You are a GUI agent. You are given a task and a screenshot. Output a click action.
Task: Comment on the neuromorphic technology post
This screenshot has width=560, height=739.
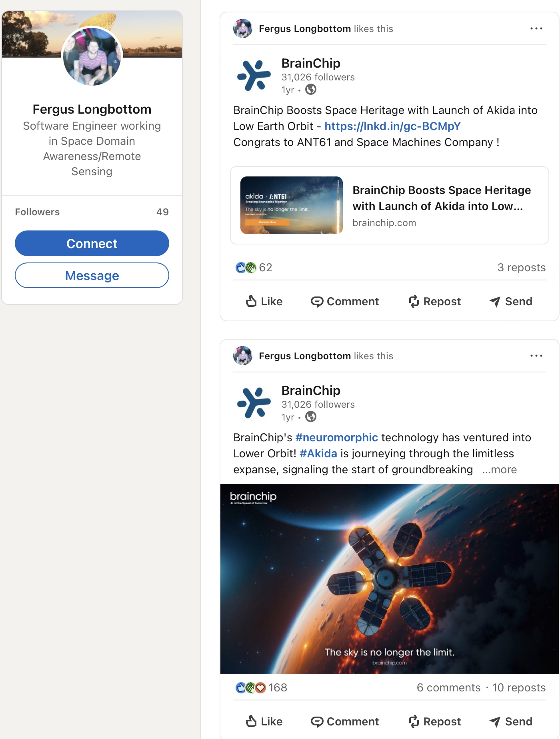pyautogui.click(x=345, y=721)
